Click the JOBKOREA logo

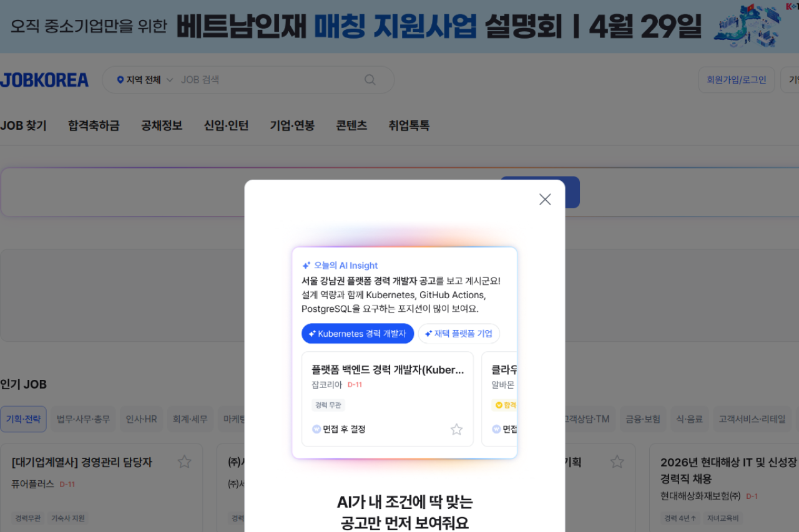click(x=44, y=80)
